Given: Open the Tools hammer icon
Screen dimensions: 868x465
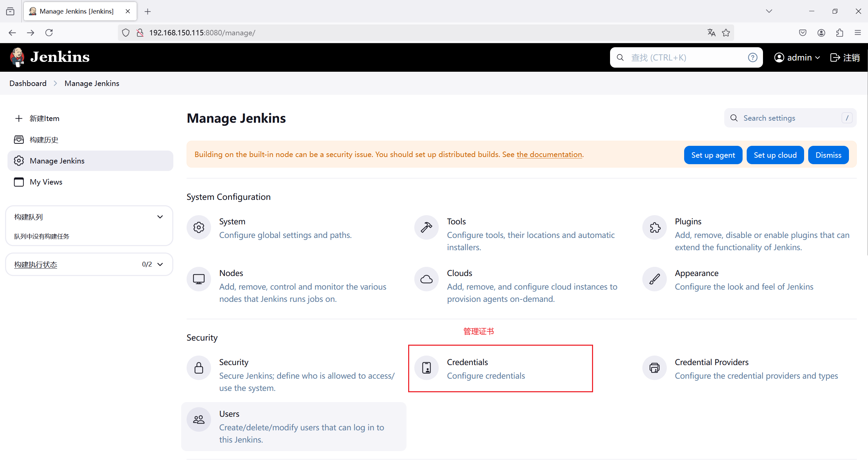Looking at the screenshot, I should point(427,227).
